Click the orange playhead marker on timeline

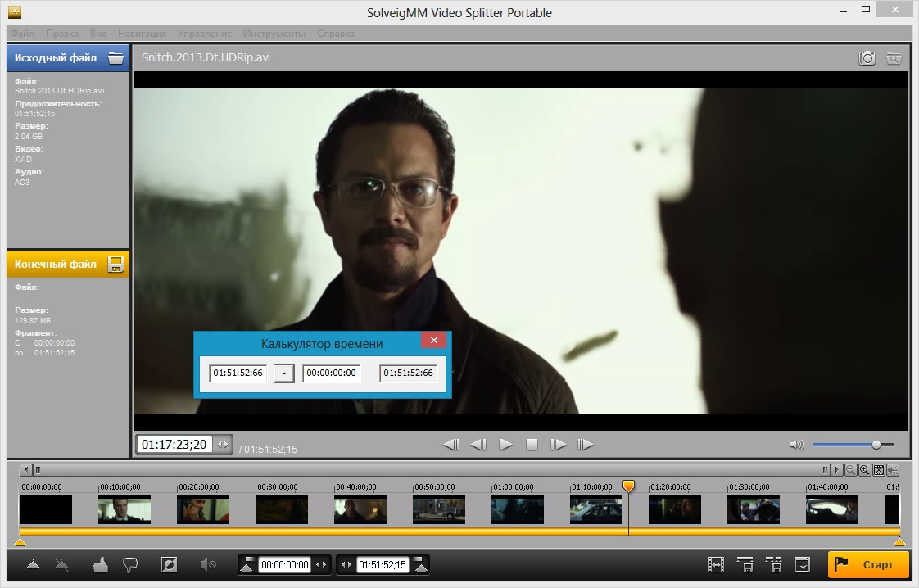tap(628, 486)
